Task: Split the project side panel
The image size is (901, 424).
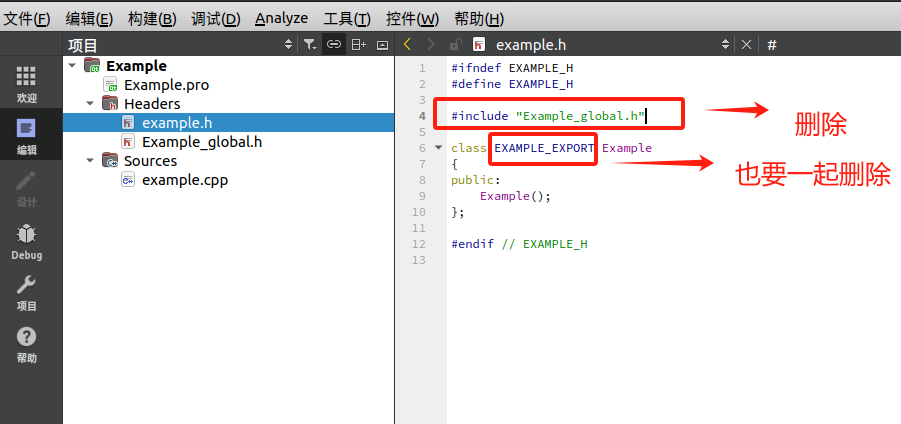Action: (x=359, y=44)
